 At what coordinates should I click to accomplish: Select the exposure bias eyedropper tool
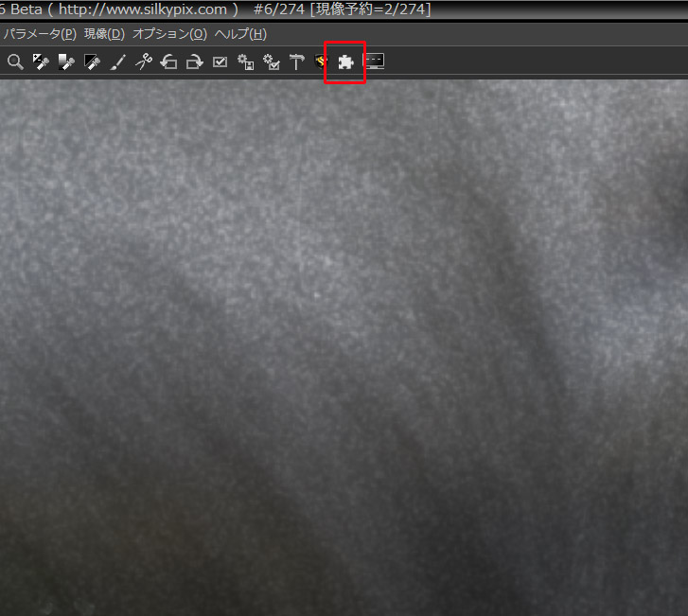[41, 62]
